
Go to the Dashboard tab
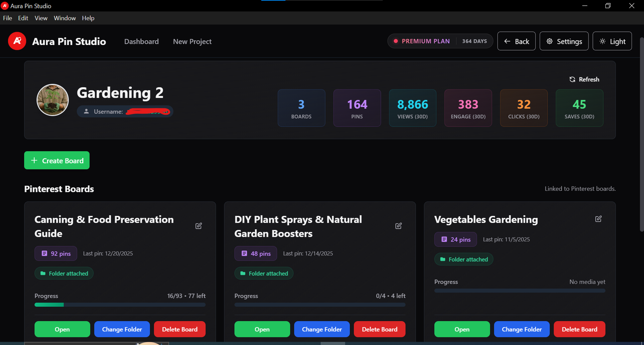[141, 41]
